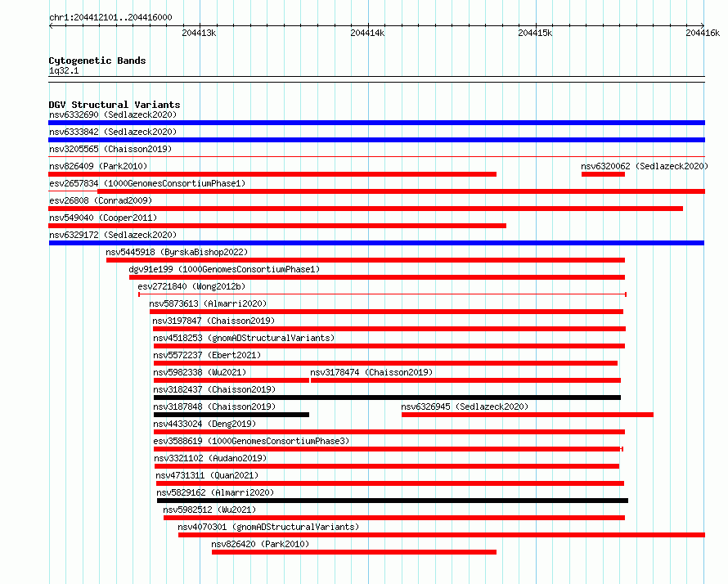Open nsv3178474 (Chaisson2019) variant label
Image resolution: width=728 pixels, height=584 pixels.
point(371,372)
